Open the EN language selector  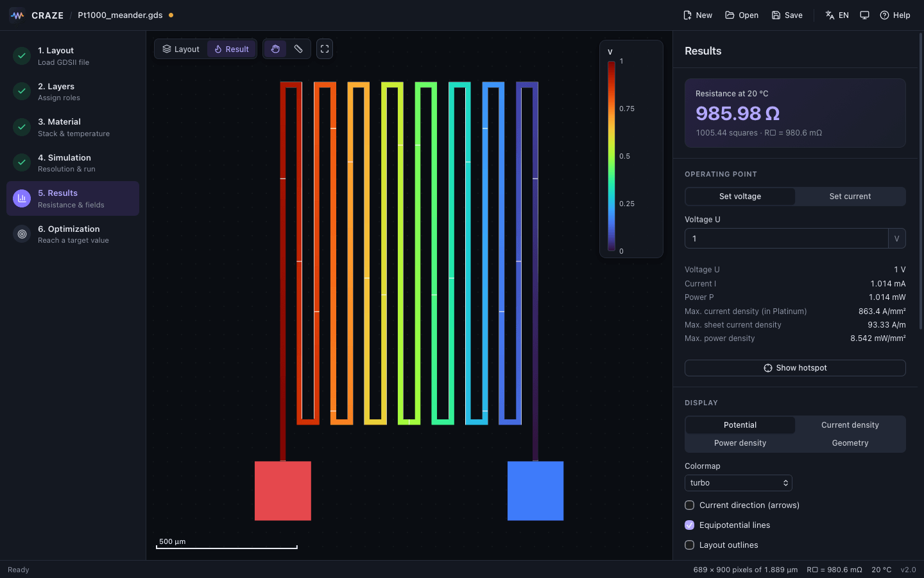pos(837,15)
